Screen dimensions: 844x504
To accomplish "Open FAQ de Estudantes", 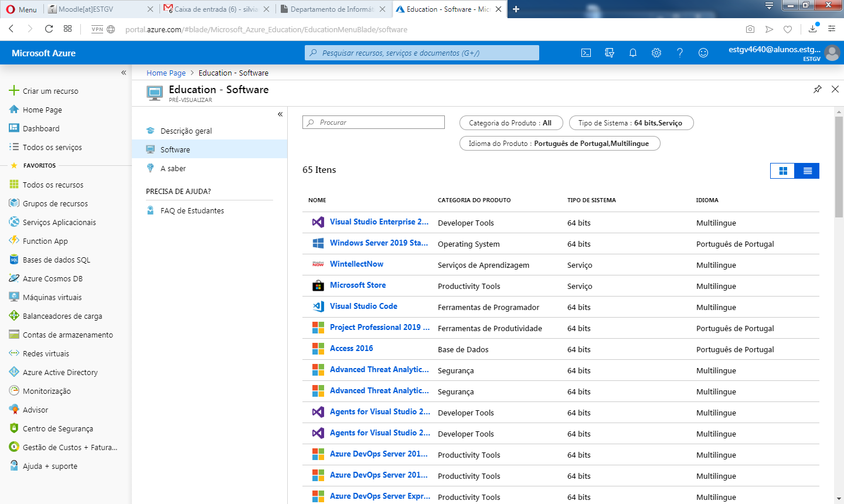I will [209, 210].
